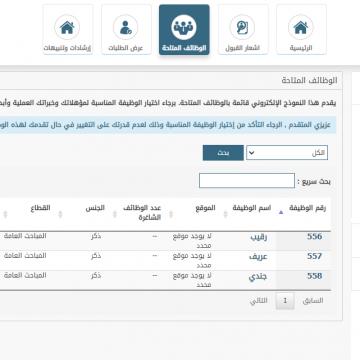Image resolution: width=360 pixels, height=360 pixels.
Task: Go to عرض الطلبات tab label
Action: pos(126,48)
